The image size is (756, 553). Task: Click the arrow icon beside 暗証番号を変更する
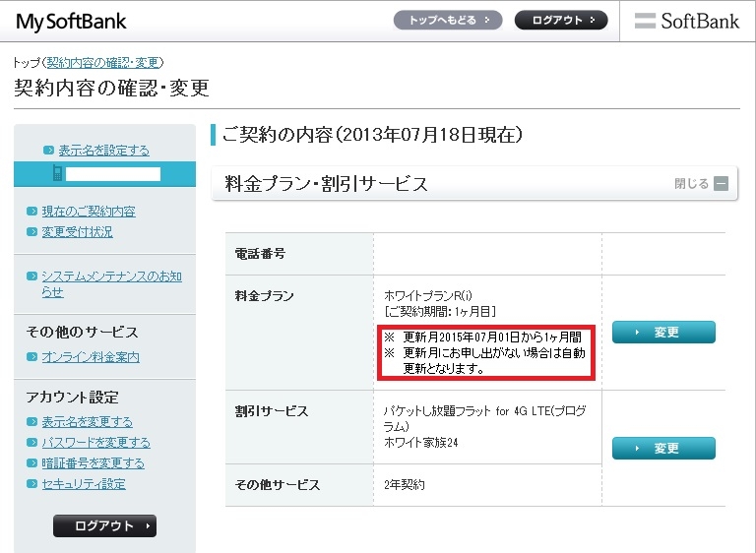point(31,463)
